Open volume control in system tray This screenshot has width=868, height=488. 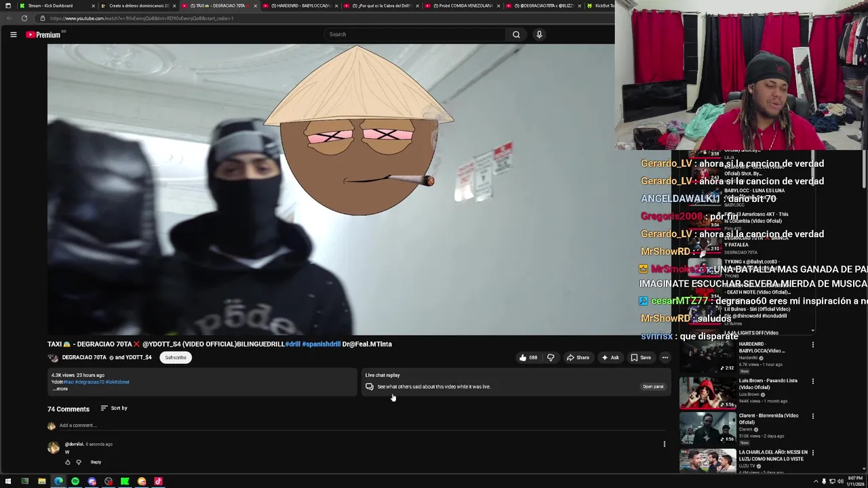coord(841,482)
